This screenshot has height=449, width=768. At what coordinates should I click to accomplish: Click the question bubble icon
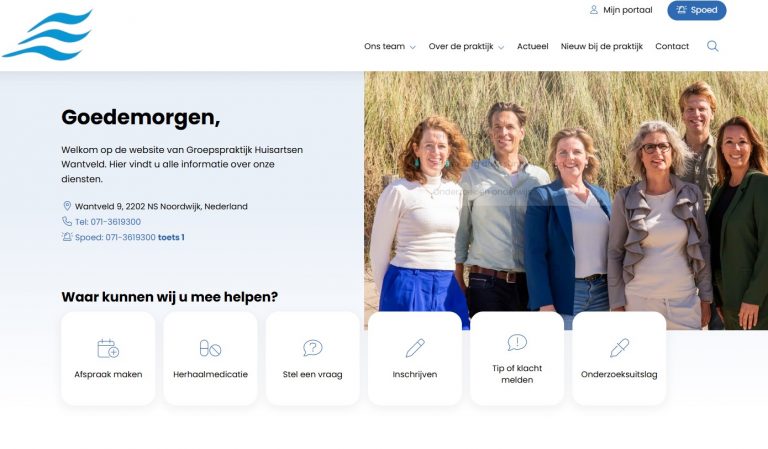tap(313, 348)
